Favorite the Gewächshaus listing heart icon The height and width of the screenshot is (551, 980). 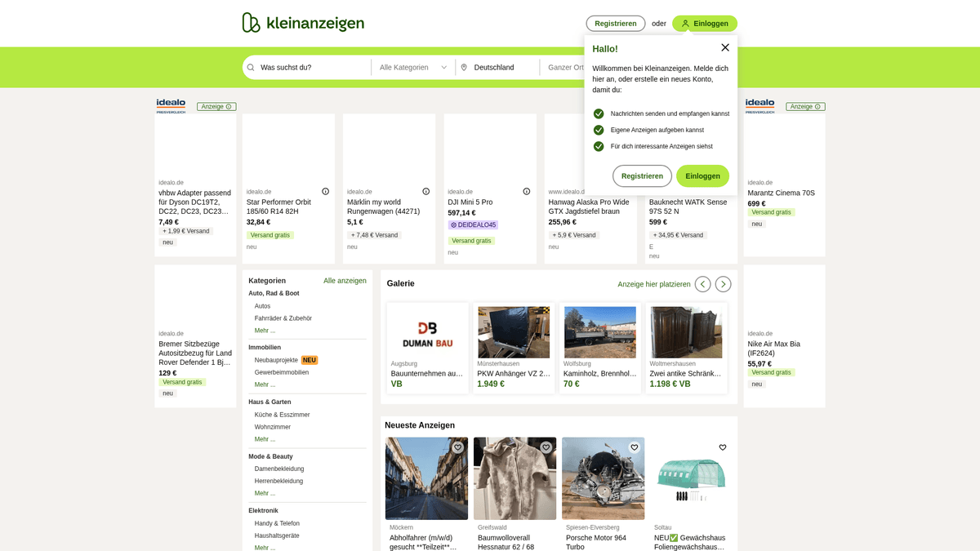723,447
